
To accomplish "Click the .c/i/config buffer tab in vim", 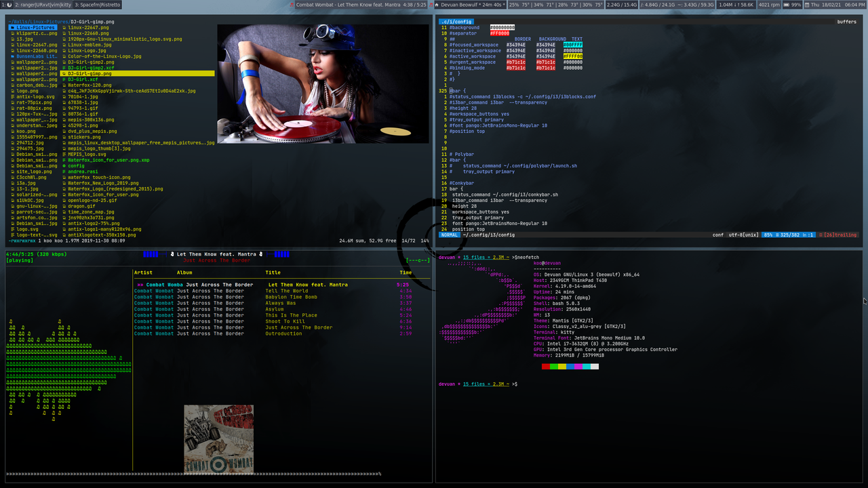I will pyautogui.click(x=456, y=22).
